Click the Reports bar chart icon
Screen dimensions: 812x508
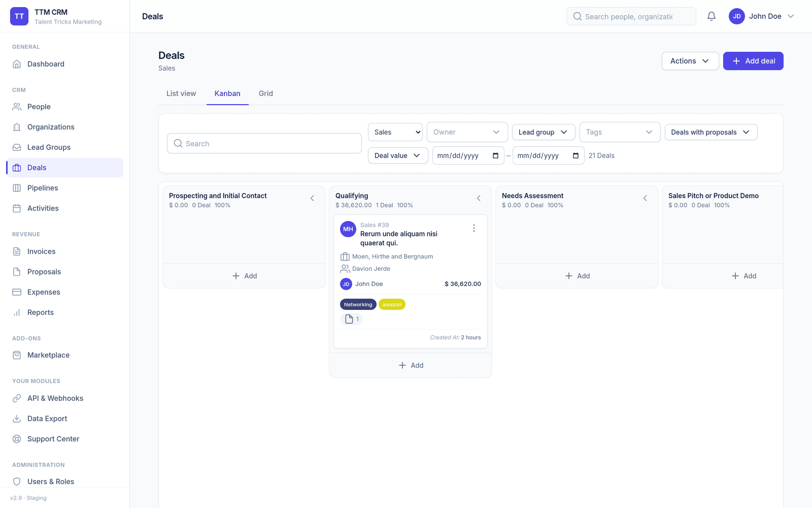coord(17,312)
